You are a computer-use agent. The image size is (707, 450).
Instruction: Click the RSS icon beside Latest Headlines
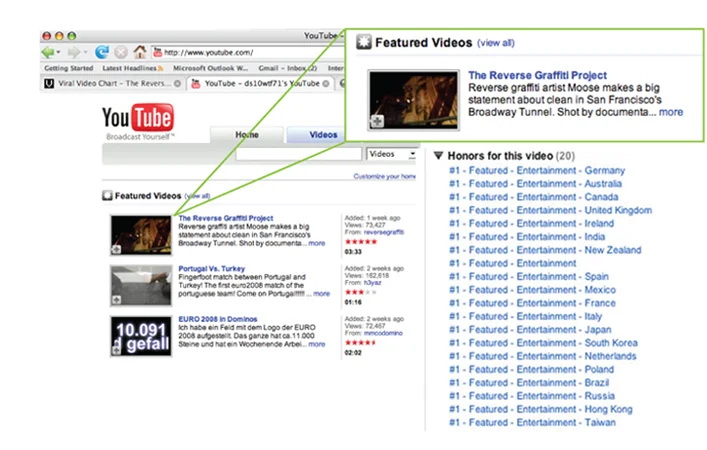[160, 69]
